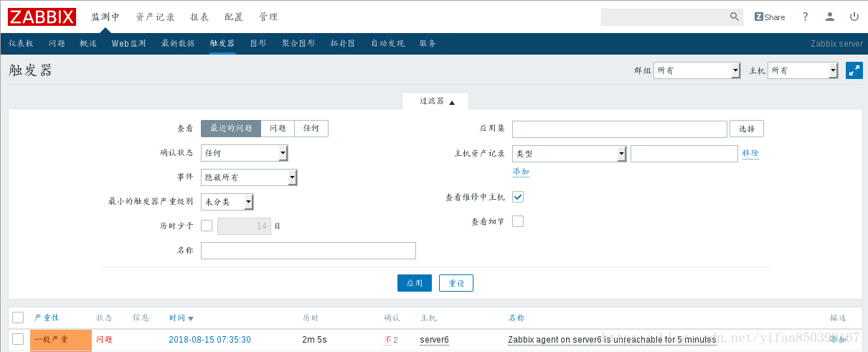Tick the server6 row checkbox
The width and height of the screenshot is (868, 352).
[18, 339]
